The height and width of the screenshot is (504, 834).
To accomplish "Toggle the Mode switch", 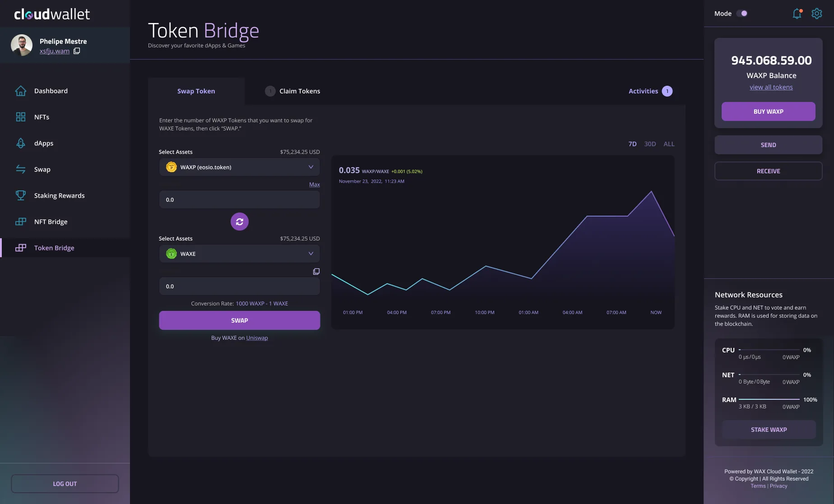I will (x=742, y=14).
